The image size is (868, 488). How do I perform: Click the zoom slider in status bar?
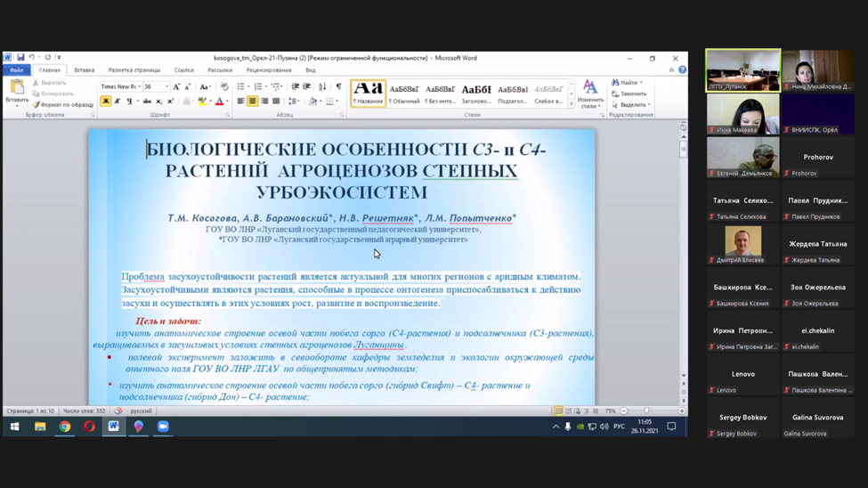tap(648, 411)
